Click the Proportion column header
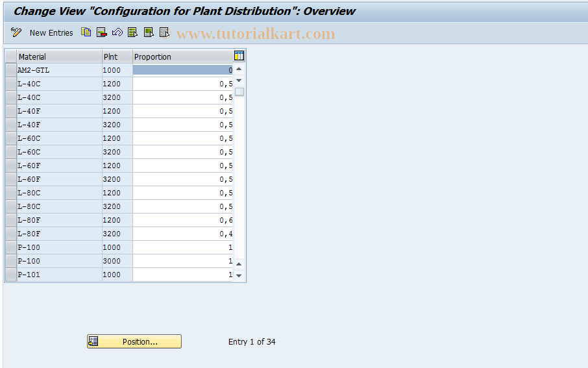This screenshot has width=588, height=368. pyautogui.click(x=183, y=56)
